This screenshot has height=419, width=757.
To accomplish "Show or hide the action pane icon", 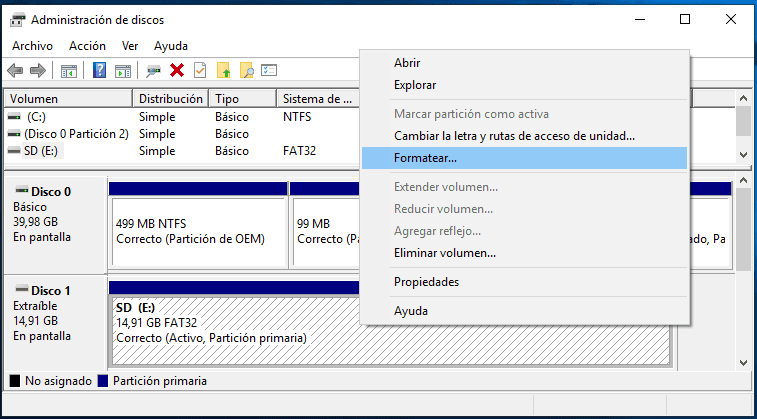I will pos(123,71).
